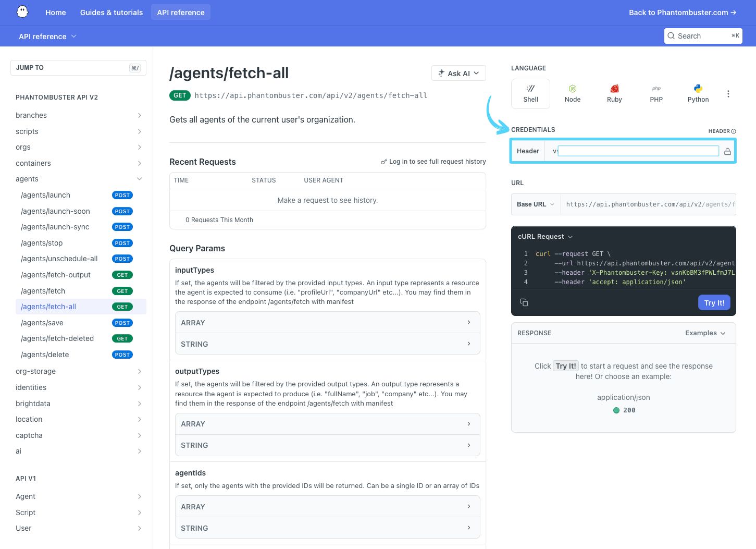Select the Ruby language icon
This screenshot has height=549, width=756.
(x=614, y=89)
